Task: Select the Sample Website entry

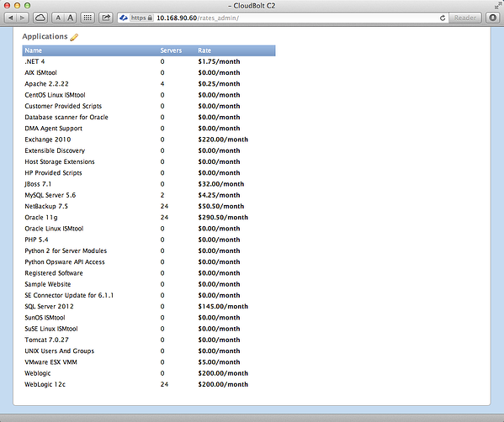Action: tap(48, 284)
